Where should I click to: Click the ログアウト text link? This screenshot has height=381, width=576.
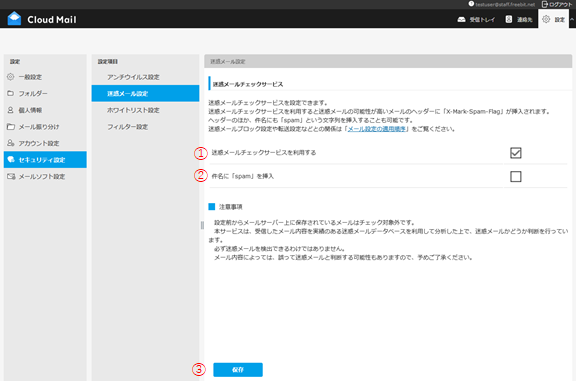pos(561,4)
